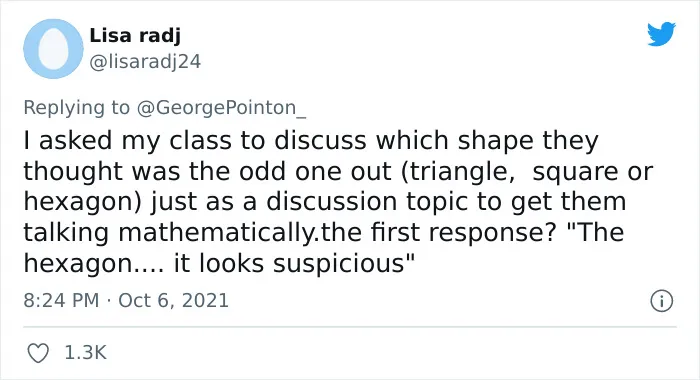View the 1.3K likes count
700x380 pixels.
click(x=85, y=352)
